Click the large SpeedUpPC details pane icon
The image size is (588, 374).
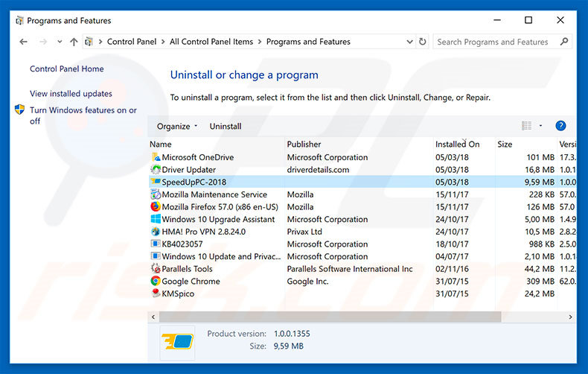pos(177,342)
